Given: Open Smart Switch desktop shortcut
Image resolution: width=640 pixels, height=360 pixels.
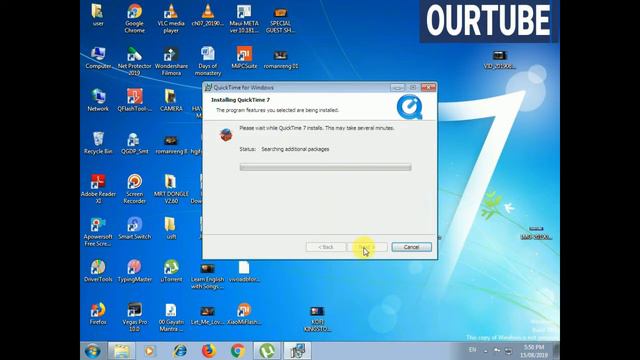Looking at the screenshot, I should tap(134, 228).
